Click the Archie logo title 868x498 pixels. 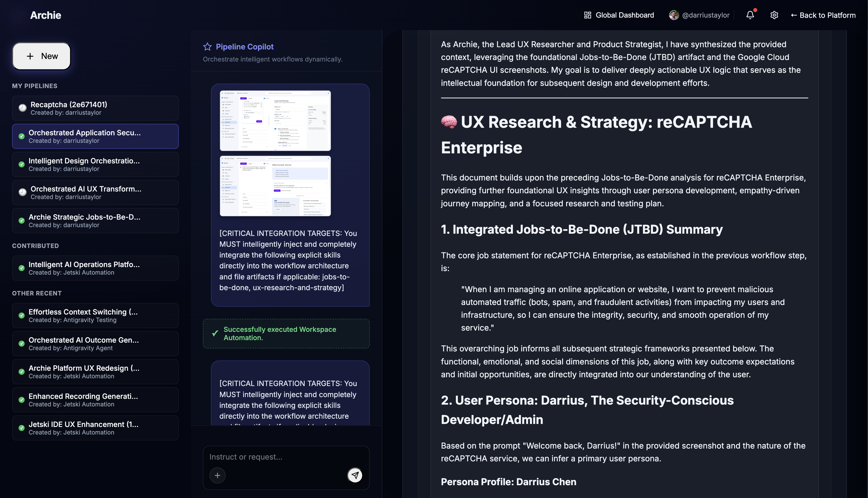click(x=45, y=15)
